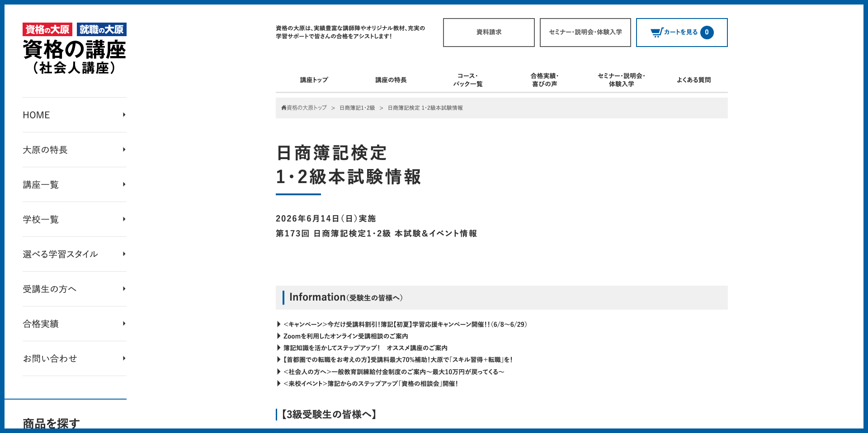This screenshot has width=868, height=433.
Task: Open the コース・パック一覧 nav tab
Action: [x=468, y=80]
